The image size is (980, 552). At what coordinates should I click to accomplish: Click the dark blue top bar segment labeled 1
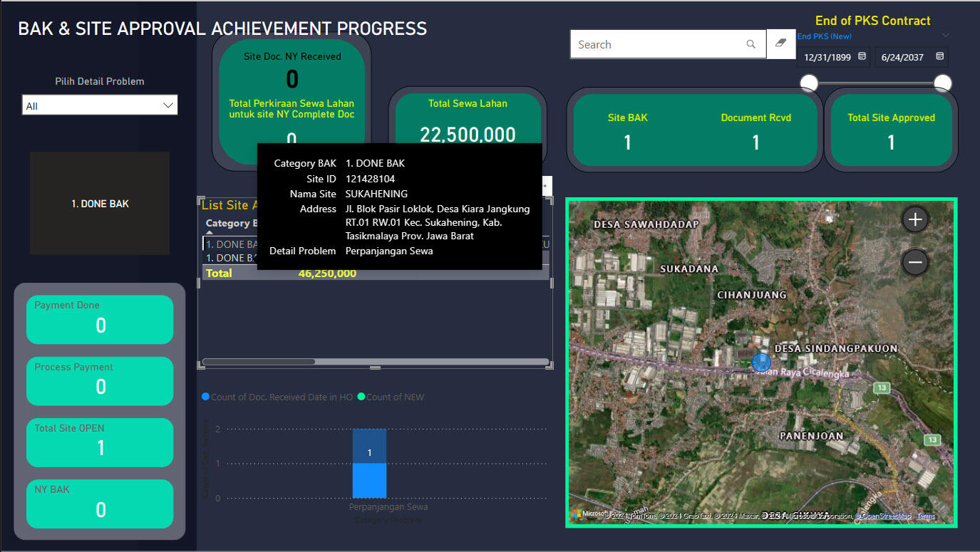click(369, 446)
